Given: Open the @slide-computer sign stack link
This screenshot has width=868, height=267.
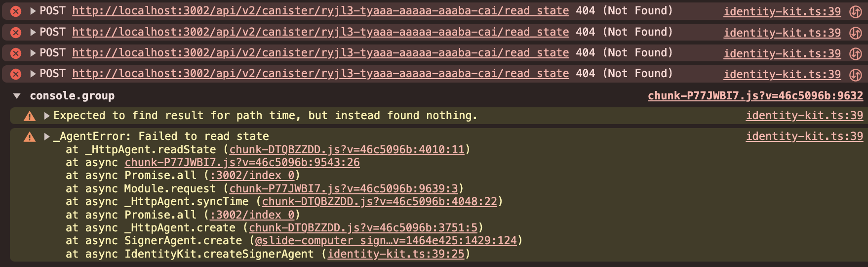Looking at the screenshot, I should click(x=386, y=241).
